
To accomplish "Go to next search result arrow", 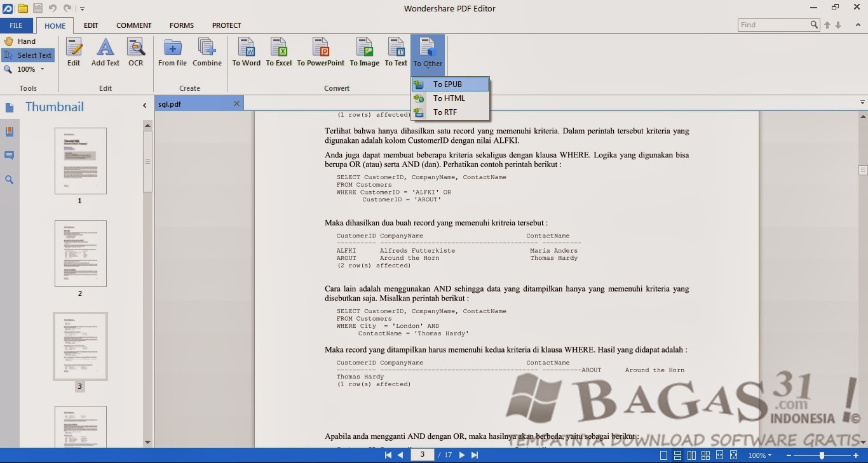I will pyautogui.click(x=839, y=25).
